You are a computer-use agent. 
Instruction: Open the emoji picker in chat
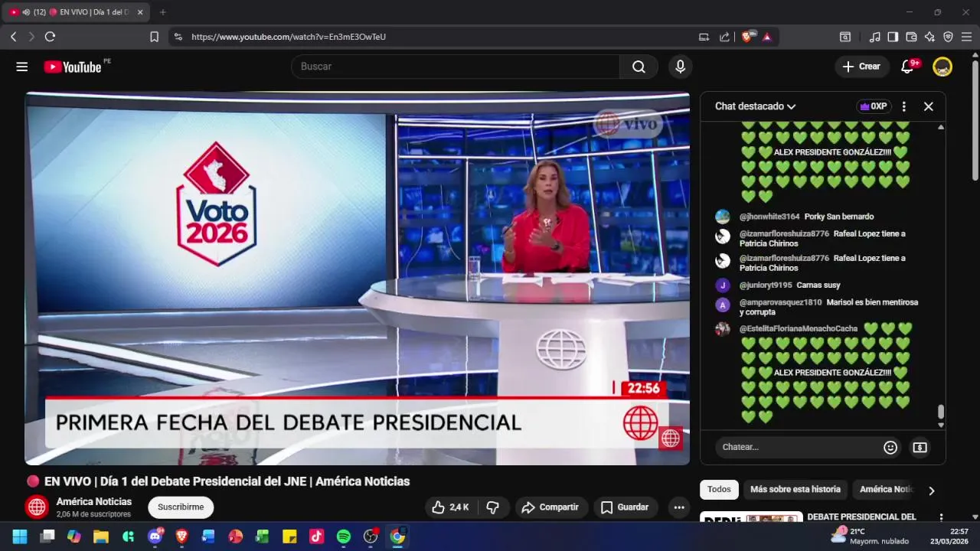[x=890, y=448]
